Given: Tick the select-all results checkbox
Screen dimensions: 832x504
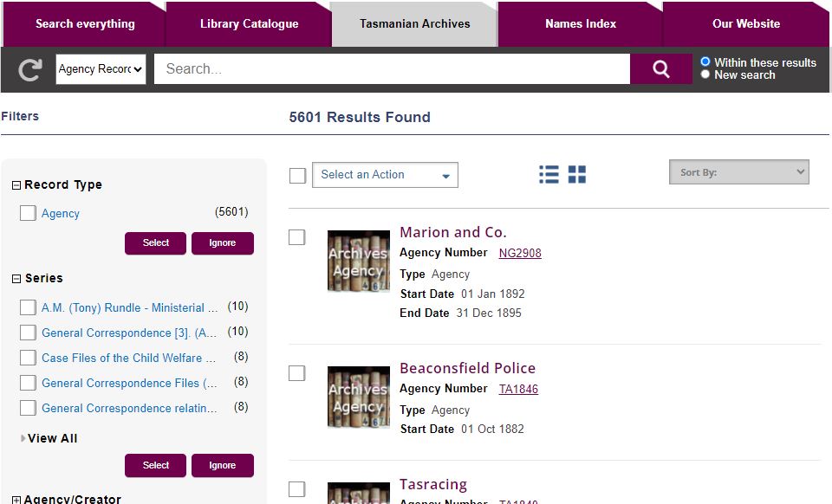Looking at the screenshot, I should (x=298, y=176).
